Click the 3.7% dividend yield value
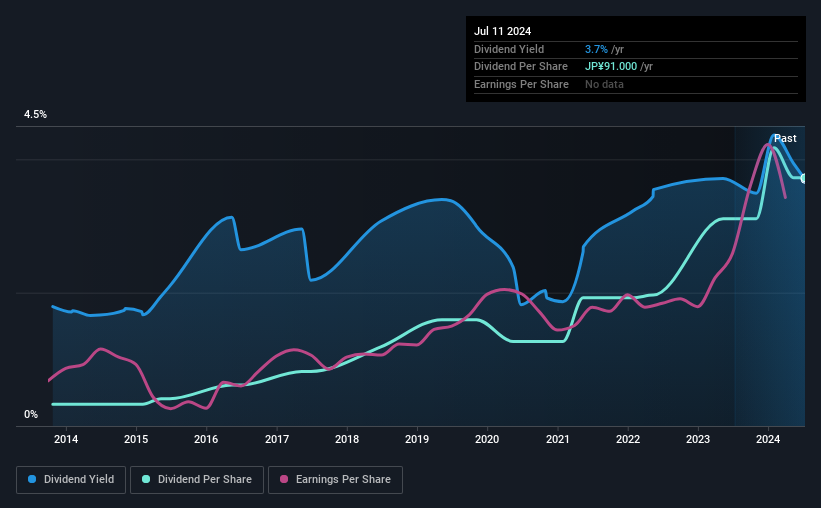 [596, 49]
